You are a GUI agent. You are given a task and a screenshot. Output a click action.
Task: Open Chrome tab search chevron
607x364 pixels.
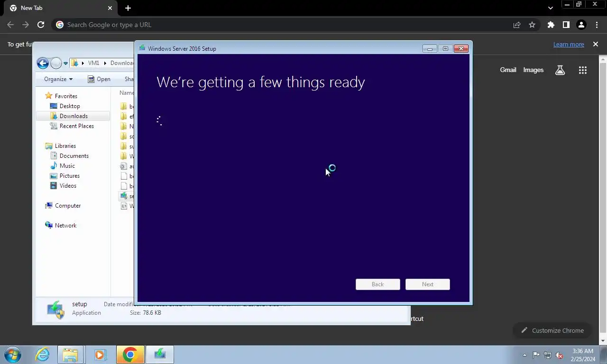[x=550, y=8]
